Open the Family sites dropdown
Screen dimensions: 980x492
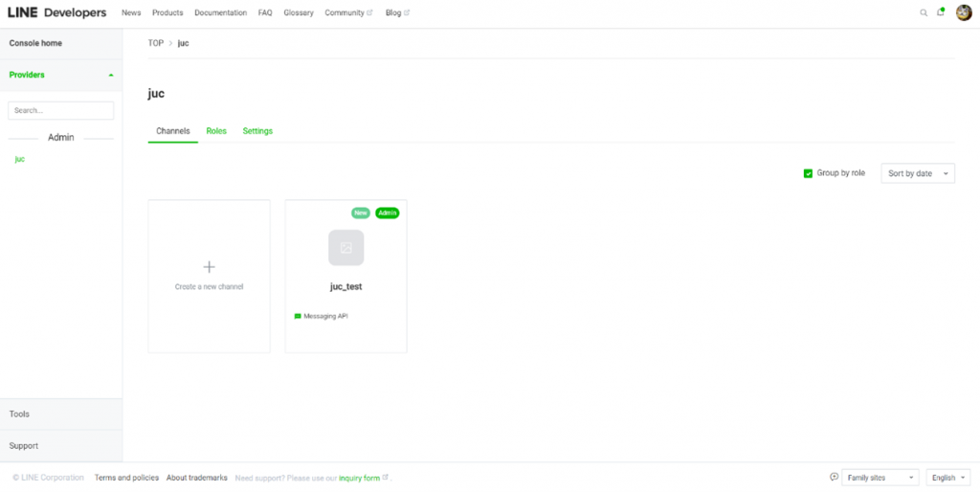click(x=880, y=478)
